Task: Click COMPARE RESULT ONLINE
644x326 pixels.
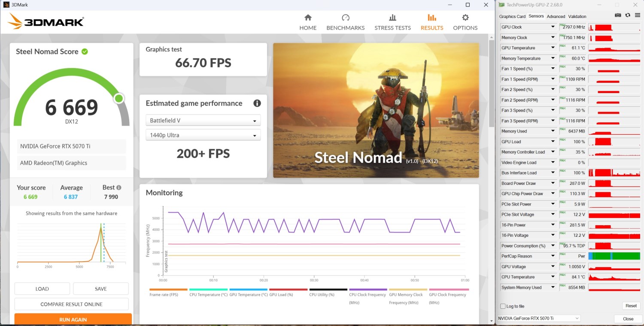Action: (x=72, y=304)
